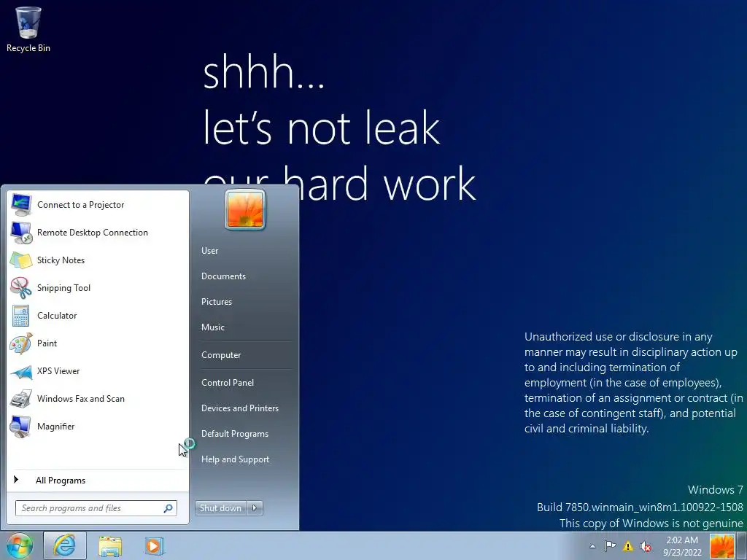
Task: Select the Windows Fax and Scan label
Action: [81, 399]
